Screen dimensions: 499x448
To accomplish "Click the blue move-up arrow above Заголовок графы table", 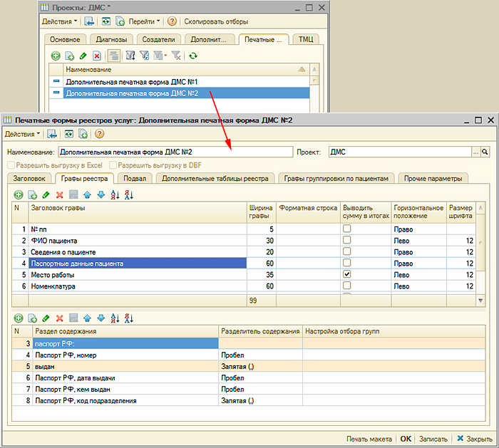I will point(88,194).
